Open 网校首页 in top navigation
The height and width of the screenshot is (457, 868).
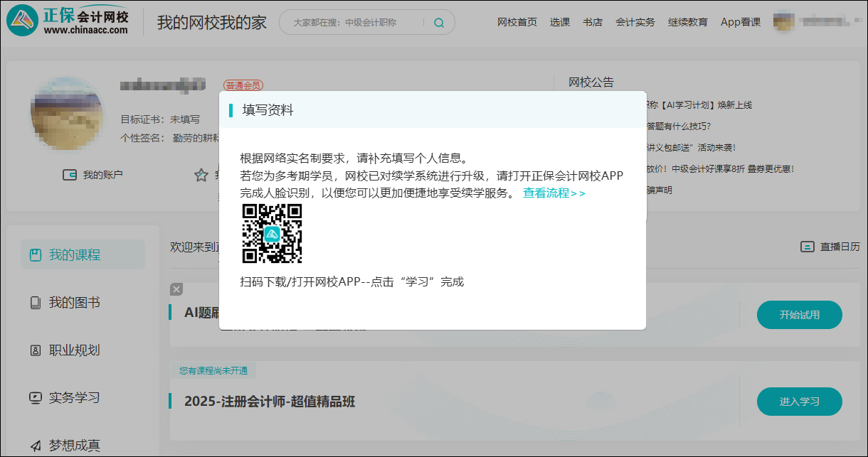click(517, 22)
